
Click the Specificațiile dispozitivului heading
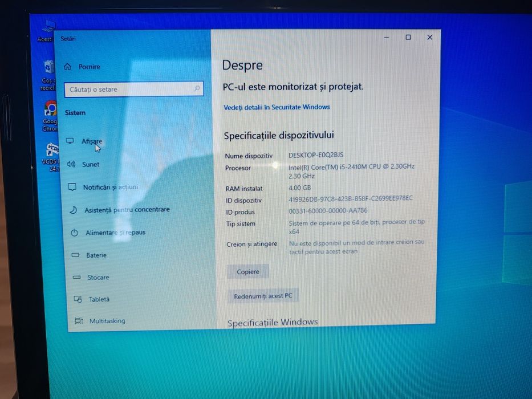click(279, 135)
